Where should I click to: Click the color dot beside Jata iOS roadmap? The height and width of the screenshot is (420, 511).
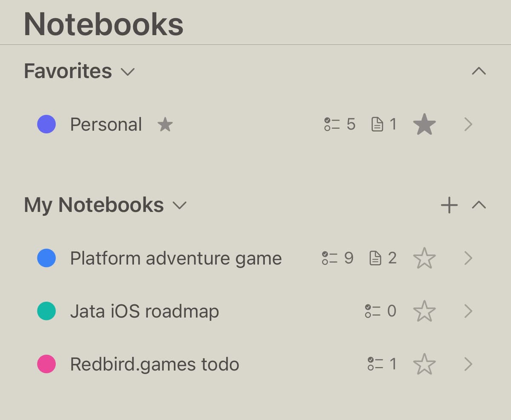click(46, 311)
